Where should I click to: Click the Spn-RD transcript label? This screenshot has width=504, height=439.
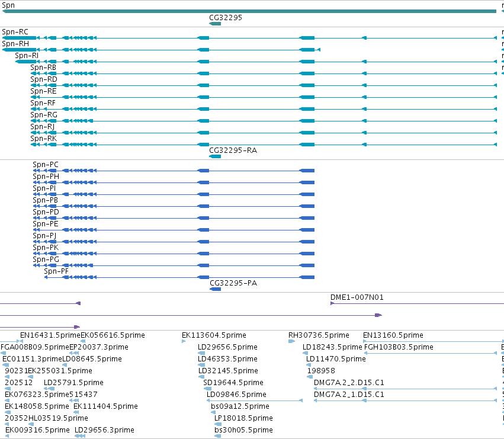(44, 79)
